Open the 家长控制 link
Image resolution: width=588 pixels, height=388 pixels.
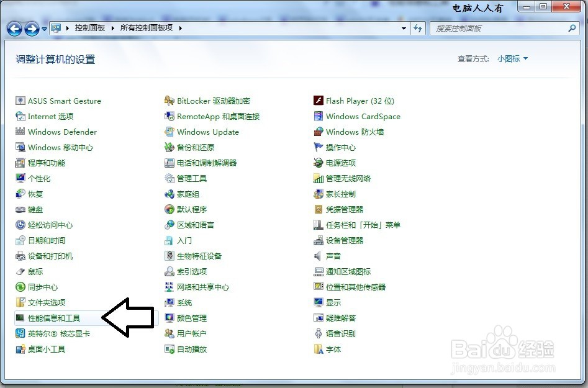[340, 194]
